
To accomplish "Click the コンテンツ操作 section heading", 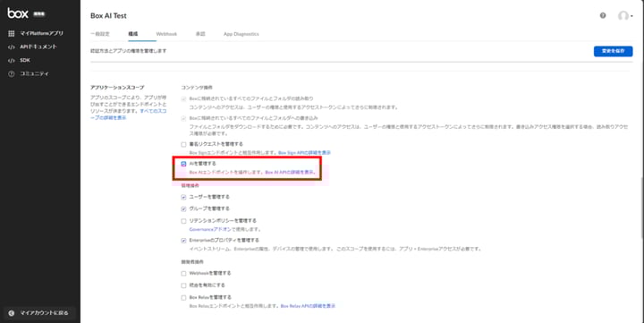I will (197, 88).
